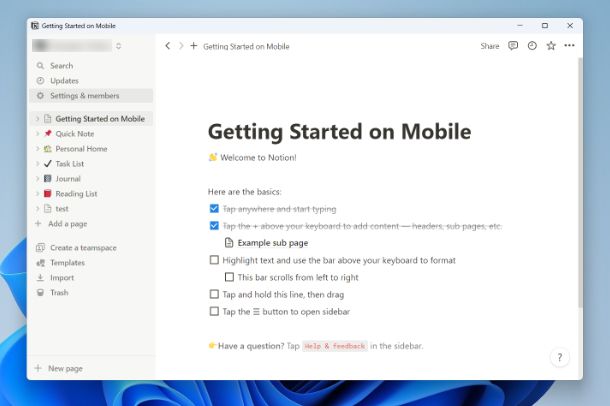610x406 pixels.
Task: Go forward using the right arrow
Action: point(181,46)
